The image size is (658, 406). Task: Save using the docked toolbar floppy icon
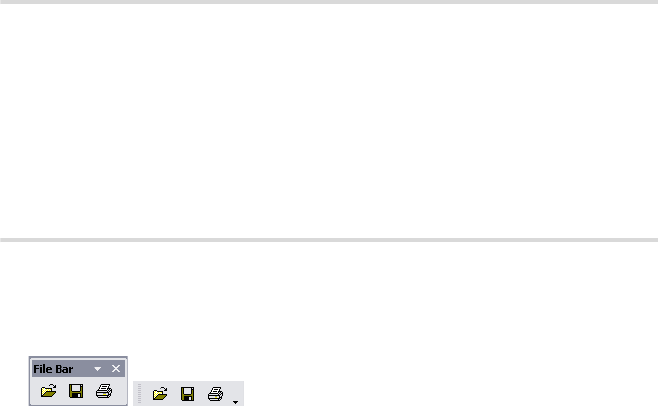tap(188, 394)
